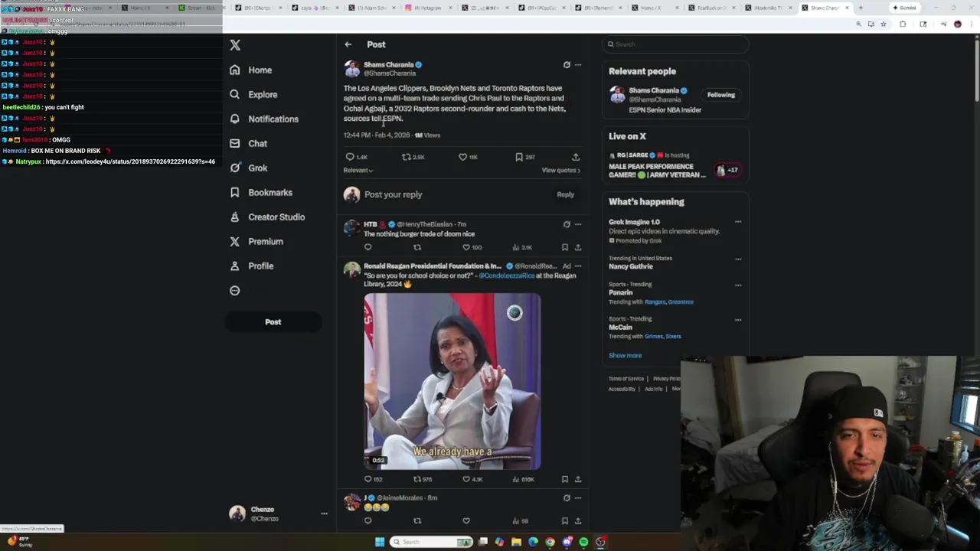Repost the Ronald Reagan Foundation ad
Image resolution: width=980 pixels, height=551 pixels.
pyautogui.click(x=417, y=479)
